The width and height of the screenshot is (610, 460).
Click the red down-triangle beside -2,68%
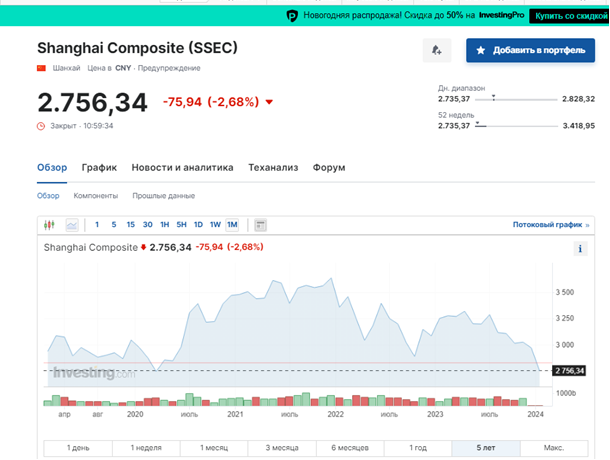tap(269, 102)
